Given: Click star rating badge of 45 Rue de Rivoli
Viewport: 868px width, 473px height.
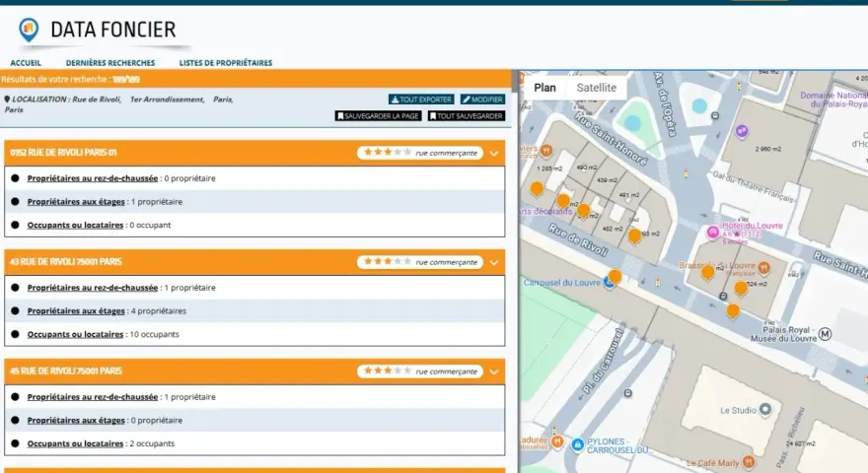Looking at the screenshot, I should 420,372.
